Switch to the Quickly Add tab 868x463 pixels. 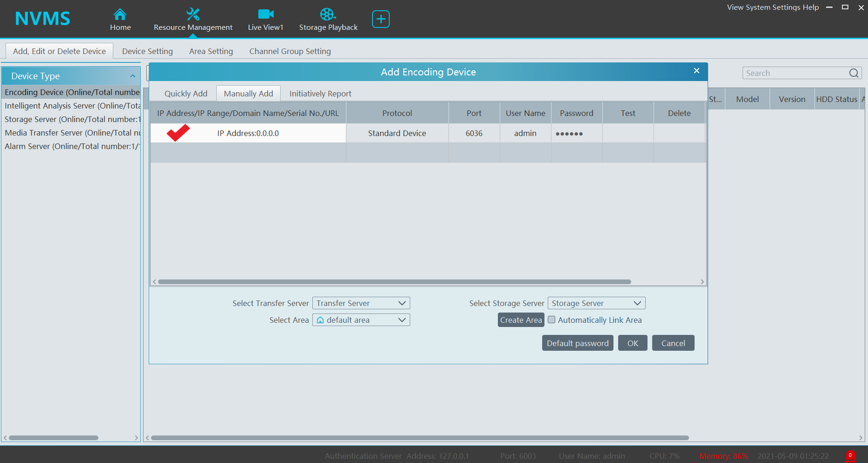(186, 94)
